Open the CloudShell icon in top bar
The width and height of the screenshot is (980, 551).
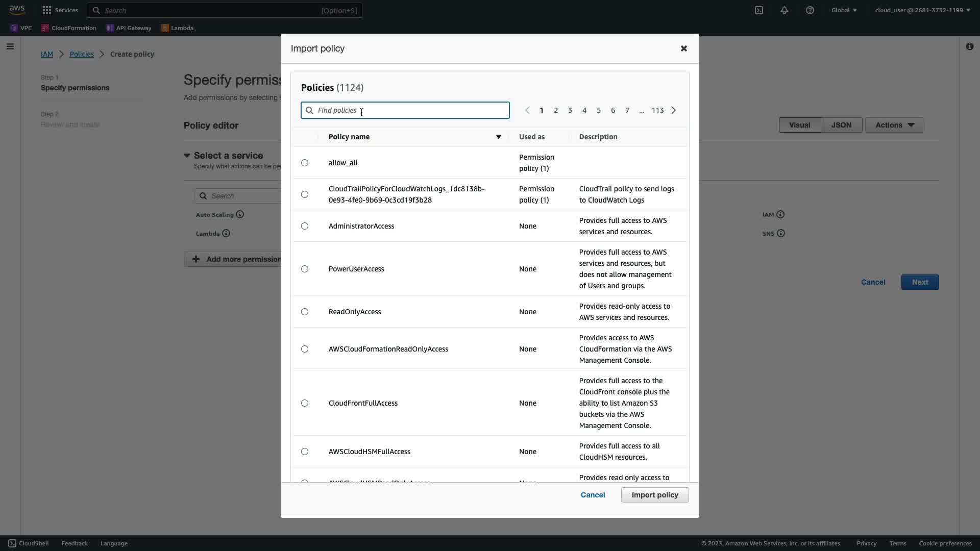(x=759, y=10)
